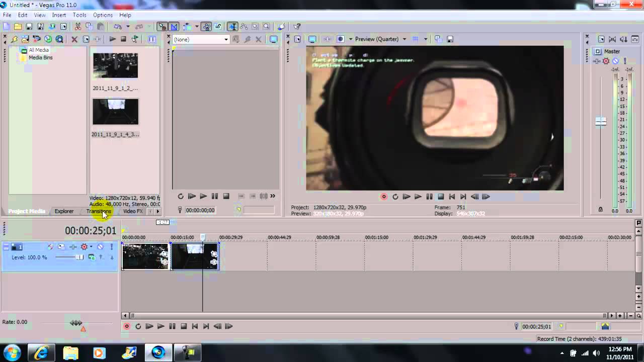
Task: Select first media thumbnail 2011_11_9_1_2
Action: tap(115, 65)
